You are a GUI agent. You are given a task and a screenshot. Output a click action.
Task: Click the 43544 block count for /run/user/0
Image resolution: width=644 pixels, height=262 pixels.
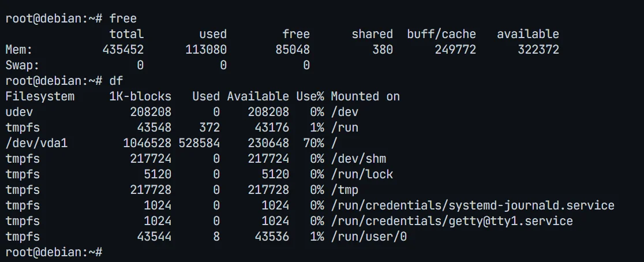coord(155,237)
